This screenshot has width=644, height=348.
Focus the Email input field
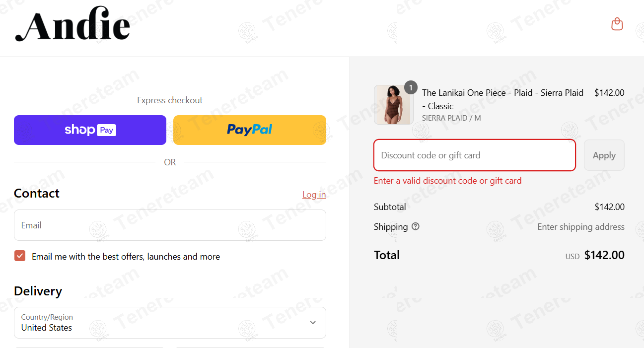170,225
